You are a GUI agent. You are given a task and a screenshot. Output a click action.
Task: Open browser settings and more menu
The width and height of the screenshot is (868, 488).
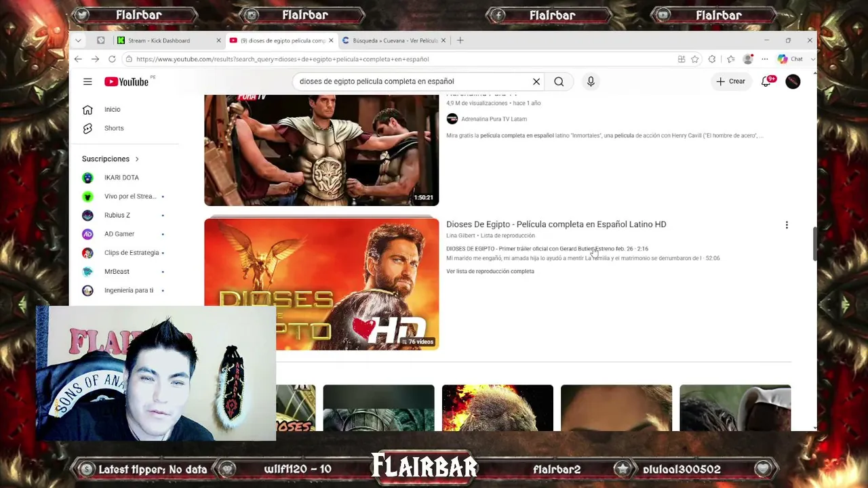coord(765,59)
